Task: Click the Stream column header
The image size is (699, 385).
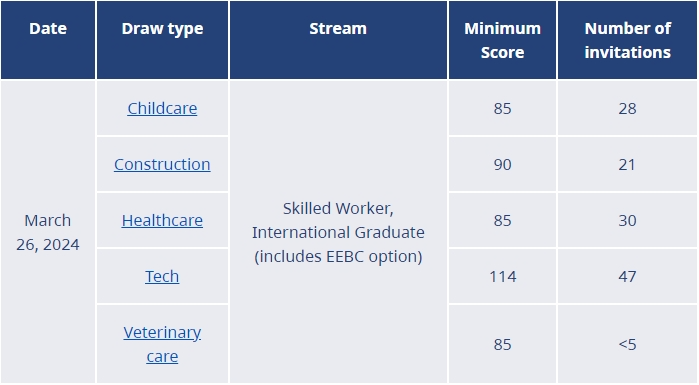Action: (x=338, y=40)
